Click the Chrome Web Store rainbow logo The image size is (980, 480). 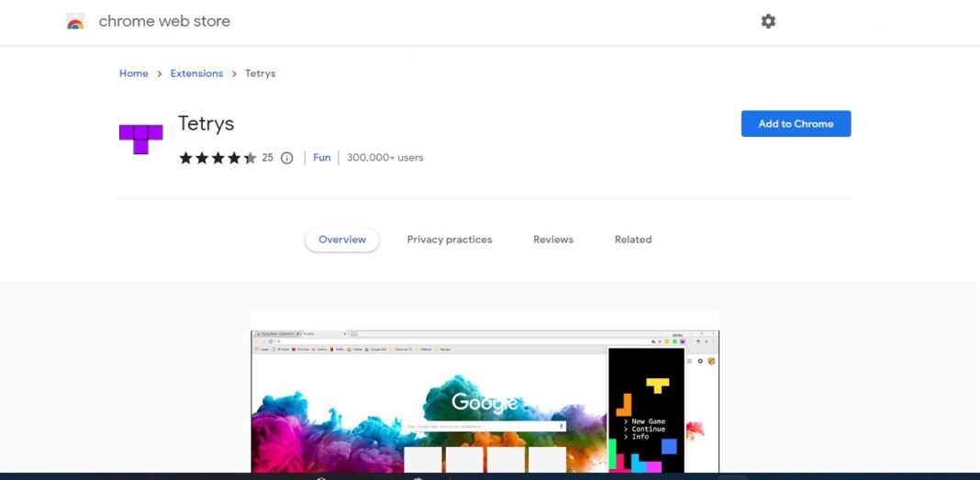pyautogui.click(x=75, y=21)
